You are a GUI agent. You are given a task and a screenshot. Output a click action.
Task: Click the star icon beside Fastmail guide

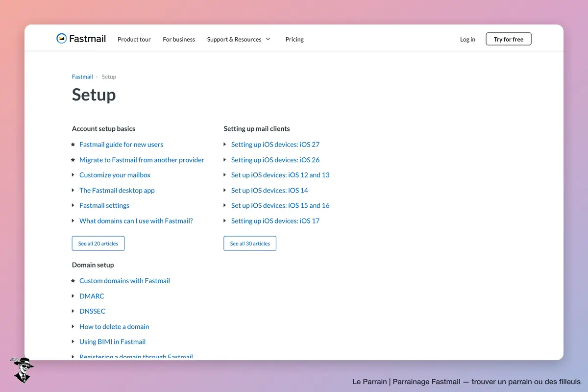tap(73, 145)
